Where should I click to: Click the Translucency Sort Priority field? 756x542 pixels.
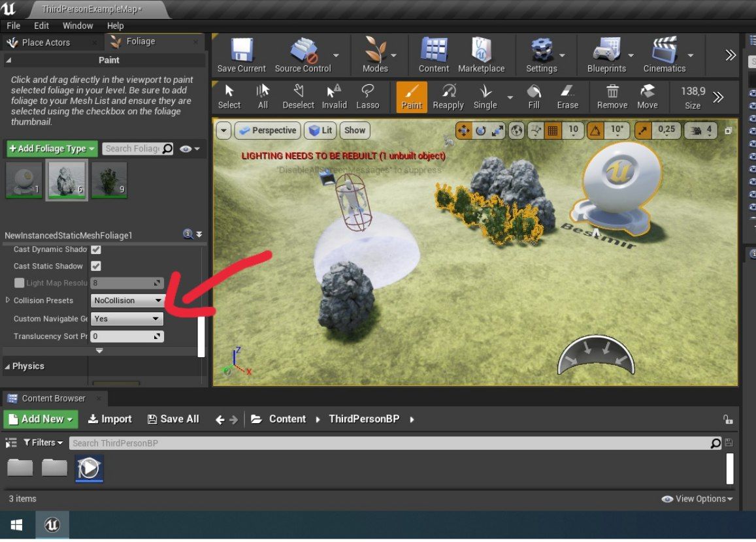coord(127,336)
